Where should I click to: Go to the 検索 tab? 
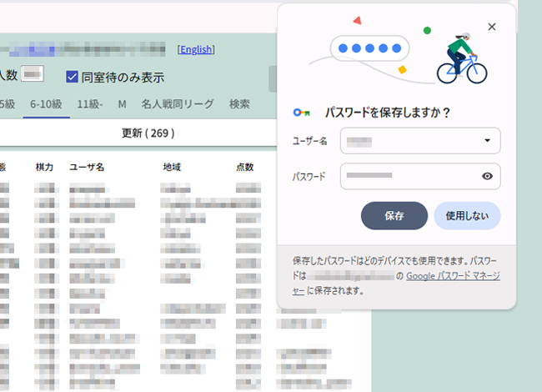click(239, 104)
